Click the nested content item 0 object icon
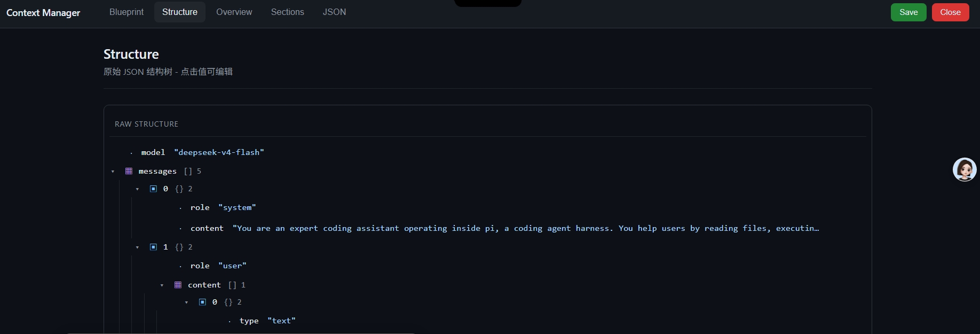This screenshot has height=334, width=980. 202,302
